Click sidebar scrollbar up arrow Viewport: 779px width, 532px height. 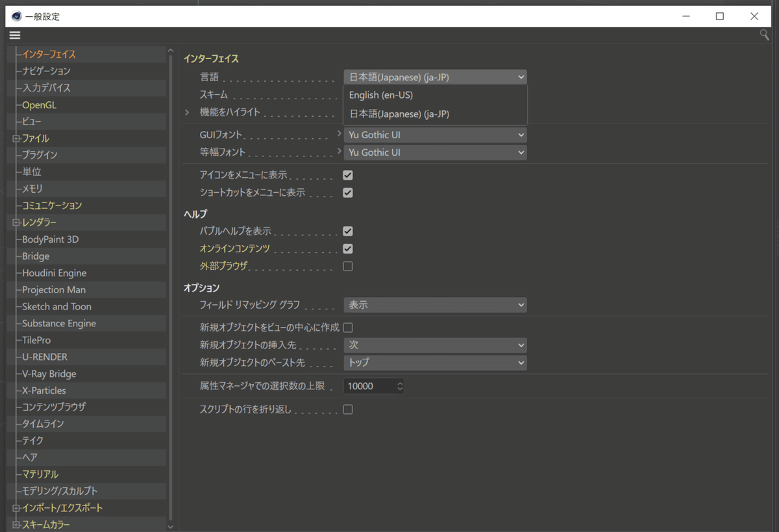(171, 51)
